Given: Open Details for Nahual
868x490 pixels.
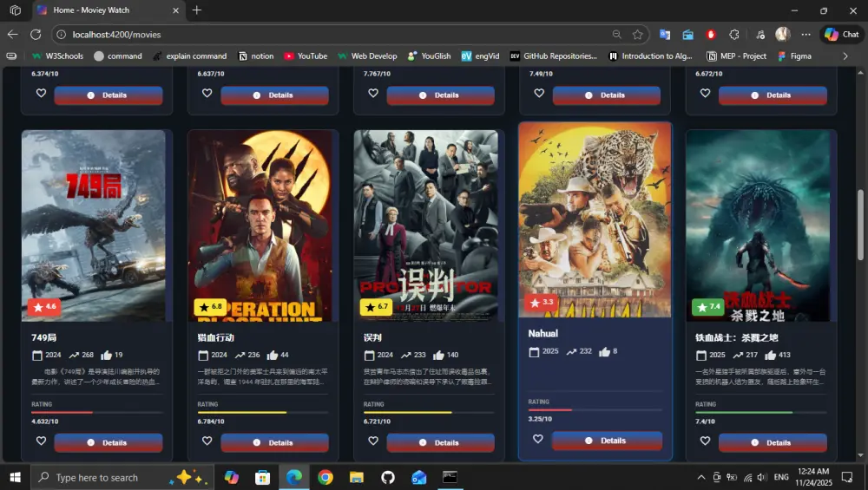Looking at the screenshot, I should 607,441.
